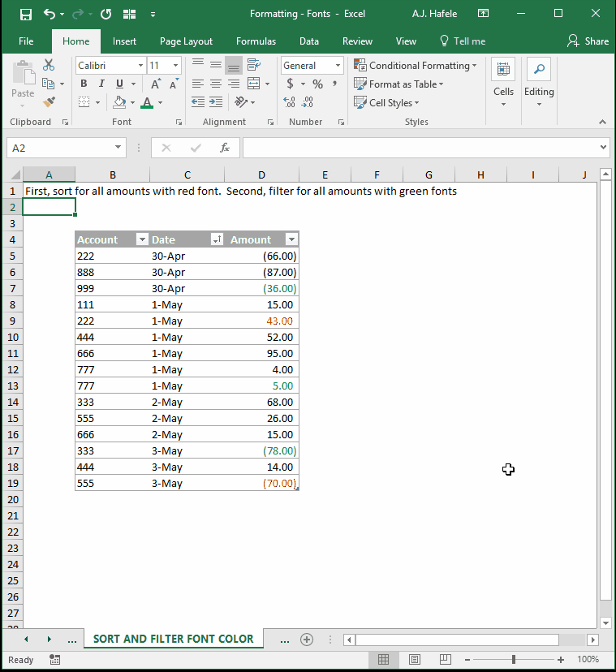616x672 pixels.
Task: Click the Accounting Number Format dollar icon
Action: [291, 84]
